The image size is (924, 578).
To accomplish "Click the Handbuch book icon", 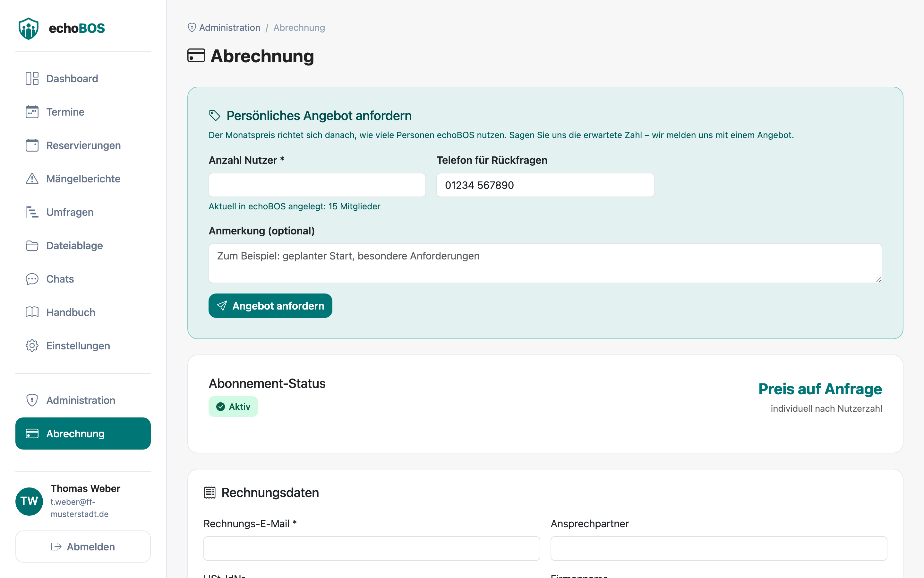I will 32,312.
